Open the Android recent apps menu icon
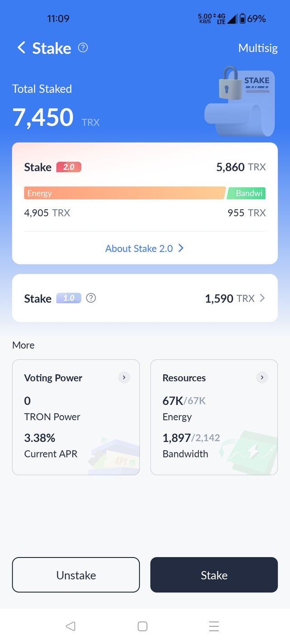The height and width of the screenshot is (644, 290). tap(214, 626)
